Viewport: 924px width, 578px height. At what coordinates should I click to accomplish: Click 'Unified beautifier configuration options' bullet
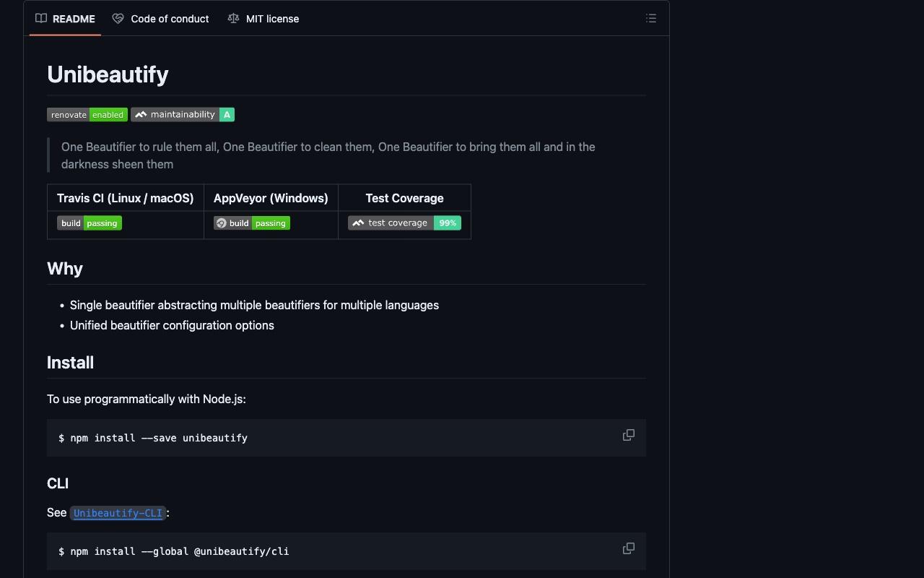pyautogui.click(x=172, y=325)
